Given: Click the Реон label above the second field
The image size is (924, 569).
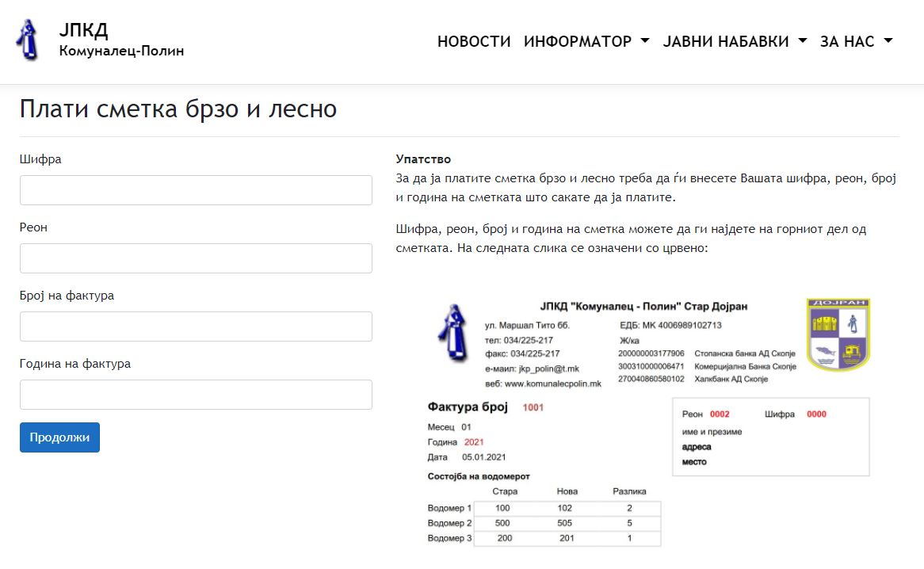Looking at the screenshot, I should coord(33,227).
